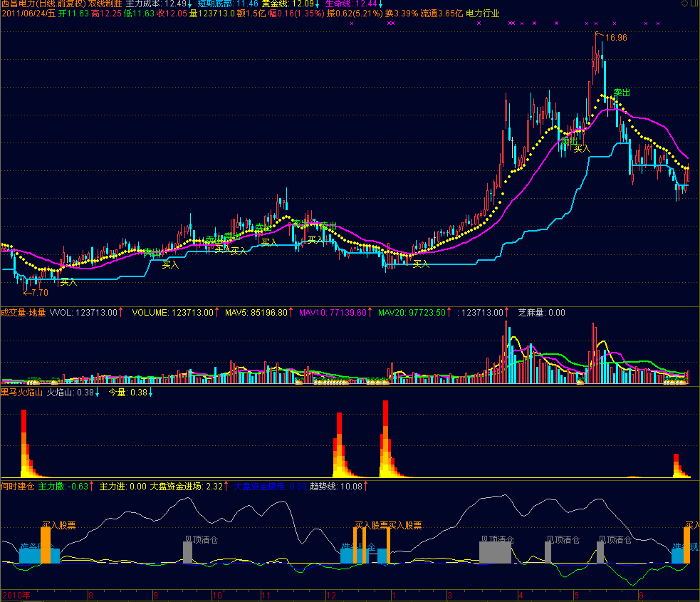Viewport: 700px width, 602px height.
Task: Click the 西昌电力 stock title
Action: [18, 4]
